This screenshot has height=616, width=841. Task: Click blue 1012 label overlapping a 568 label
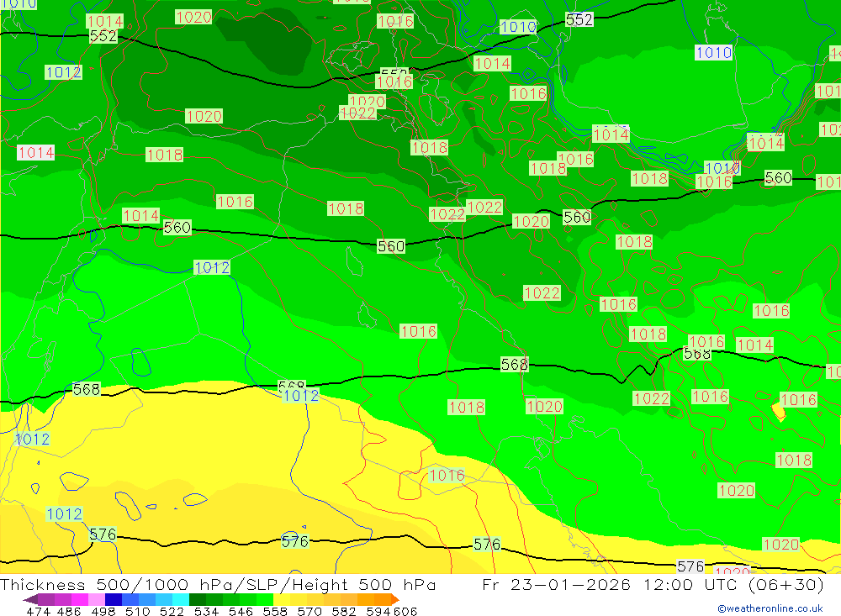[300, 396]
